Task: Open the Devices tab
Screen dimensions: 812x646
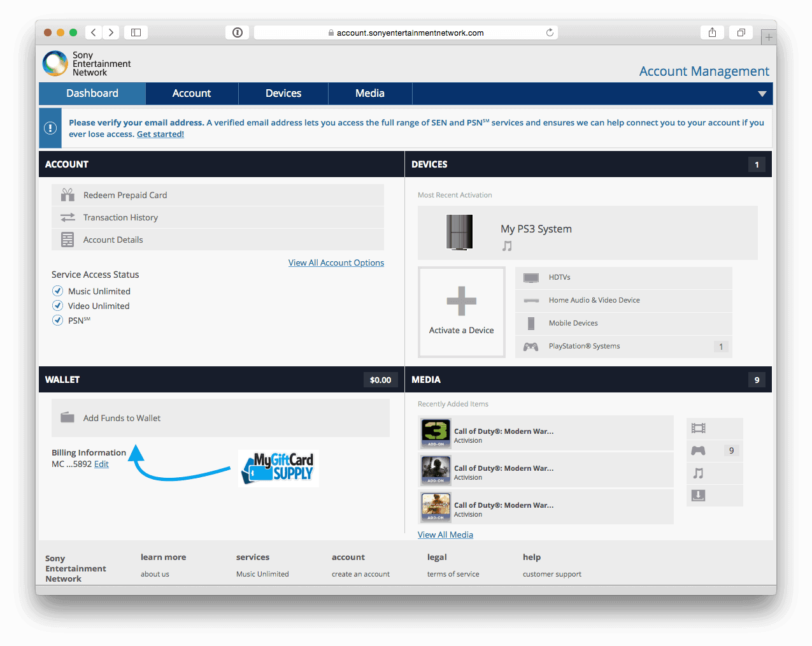Action: coord(283,94)
